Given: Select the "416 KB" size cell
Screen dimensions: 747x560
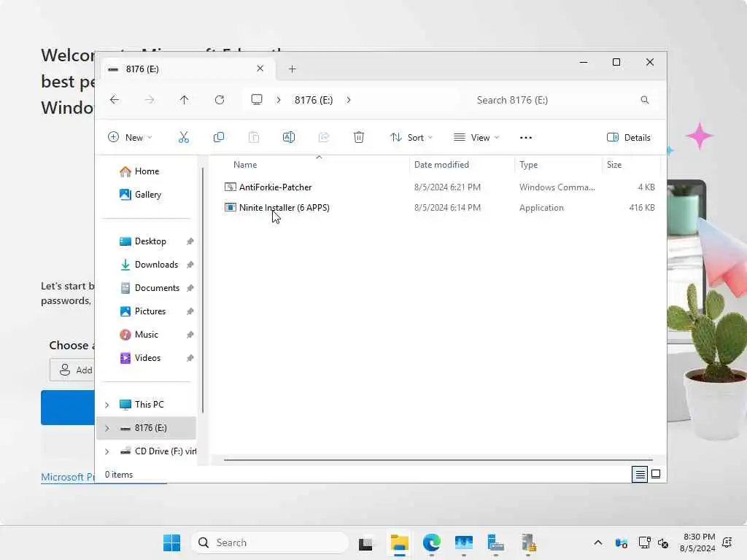Looking at the screenshot, I should click(x=642, y=208).
